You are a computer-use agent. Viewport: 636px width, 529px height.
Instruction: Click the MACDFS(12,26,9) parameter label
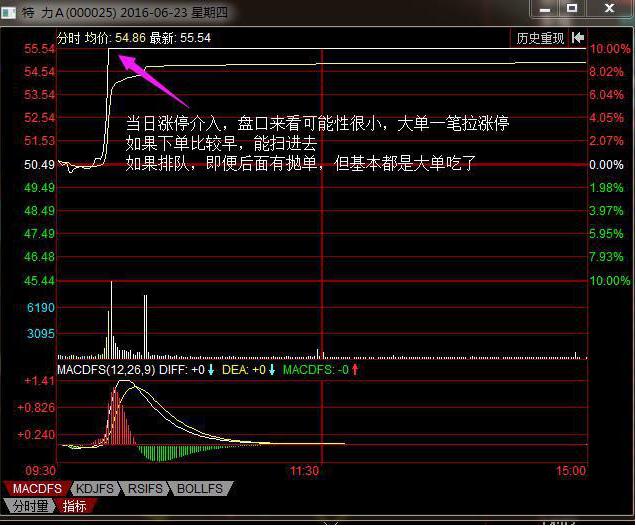pyautogui.click(x=106, y=370)
